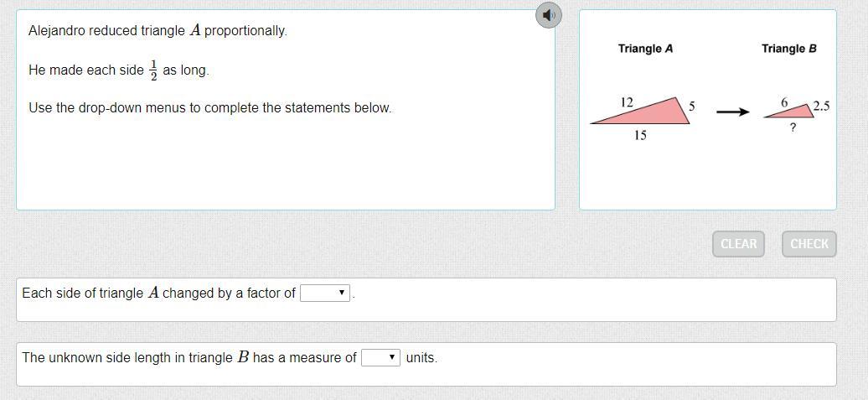
Task: Click the side length 5 label
Action: [x=692, y=106]
